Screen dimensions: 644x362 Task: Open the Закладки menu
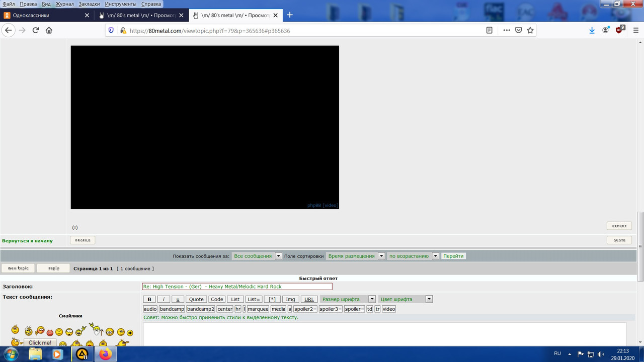point(89,4)
